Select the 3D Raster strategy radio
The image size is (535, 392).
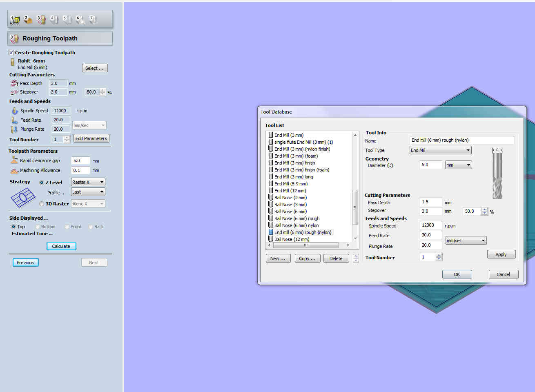(x=42, y=204)
